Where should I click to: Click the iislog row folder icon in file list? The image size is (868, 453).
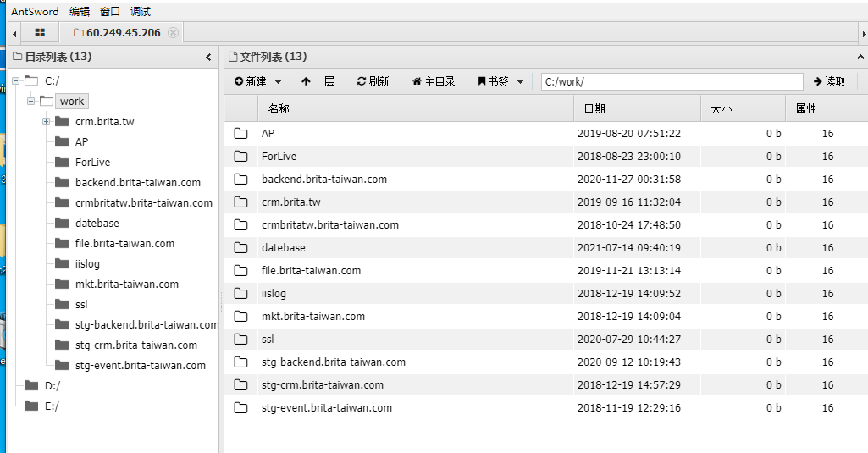click(x=240, y=294)
